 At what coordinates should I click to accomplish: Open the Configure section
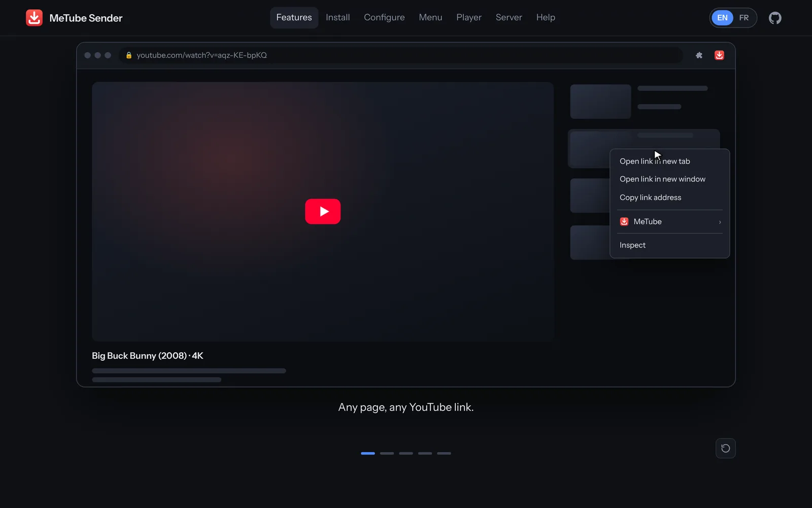[x=384, y=18]
